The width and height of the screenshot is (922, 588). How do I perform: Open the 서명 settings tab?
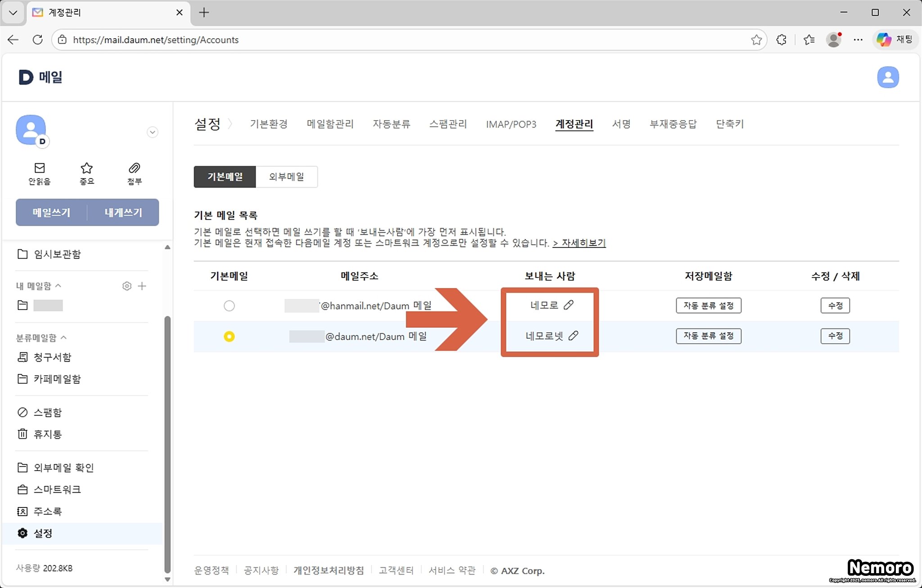click(621, 124)
